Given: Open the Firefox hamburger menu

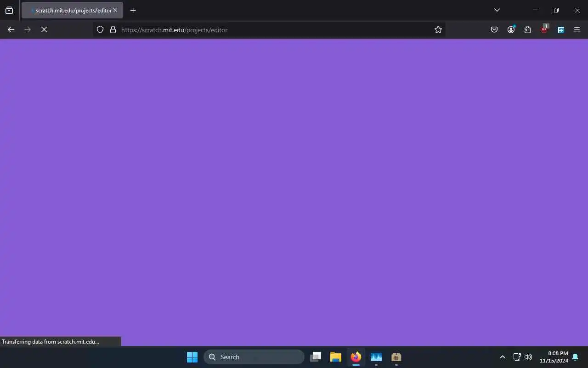Looking at the screenshot, I should pyautogui.click(x=577, y=29).
